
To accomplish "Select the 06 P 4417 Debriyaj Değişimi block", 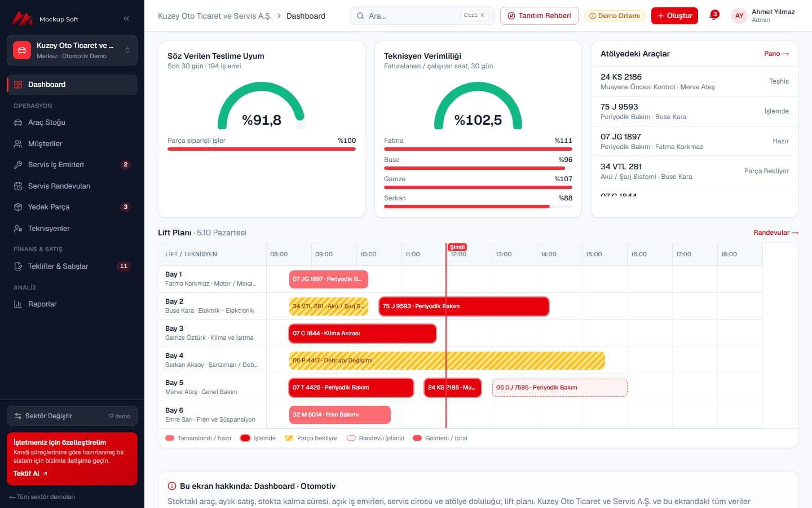I will pyautogui.click(x=447, y=360).
